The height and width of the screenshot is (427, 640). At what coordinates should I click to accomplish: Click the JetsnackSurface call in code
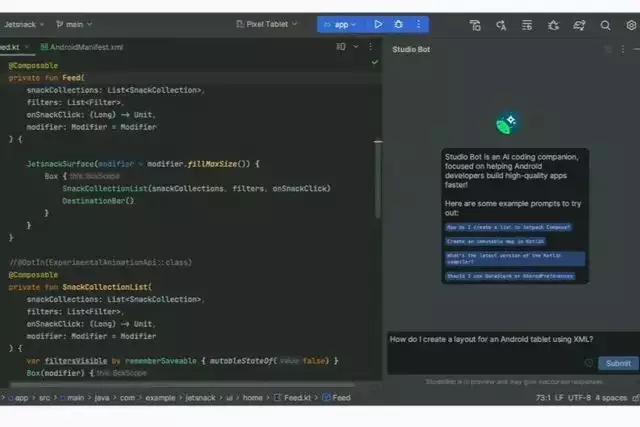point(60,164)
